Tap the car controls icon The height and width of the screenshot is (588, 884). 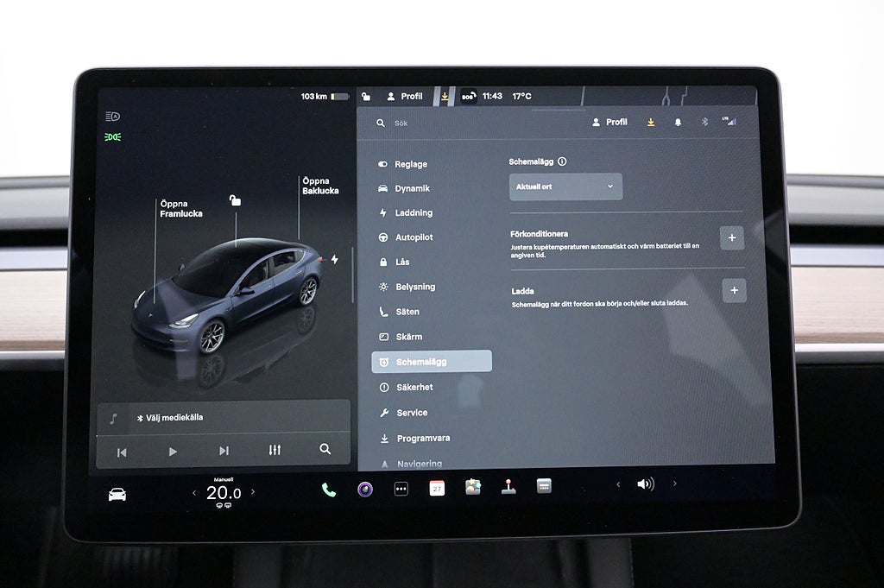(x=117, y=494)
